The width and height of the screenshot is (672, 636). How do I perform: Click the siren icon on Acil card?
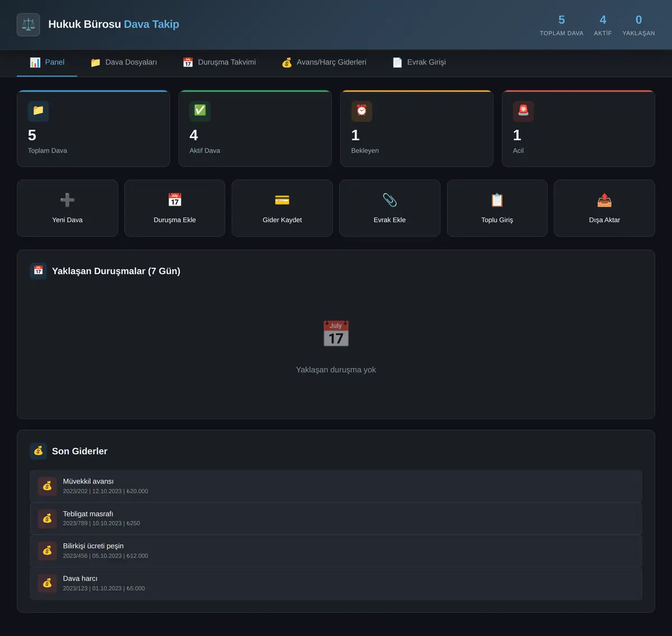click(x=524, y=111)
